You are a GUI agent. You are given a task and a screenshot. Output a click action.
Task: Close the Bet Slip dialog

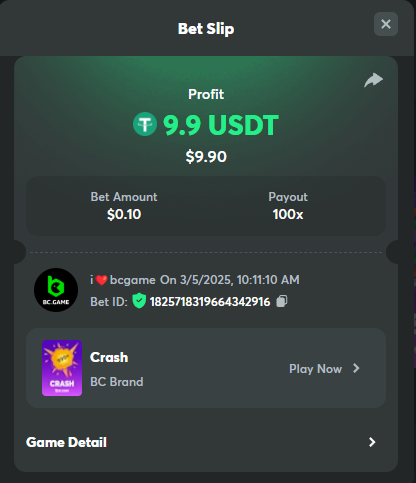(x=386, y=24)
